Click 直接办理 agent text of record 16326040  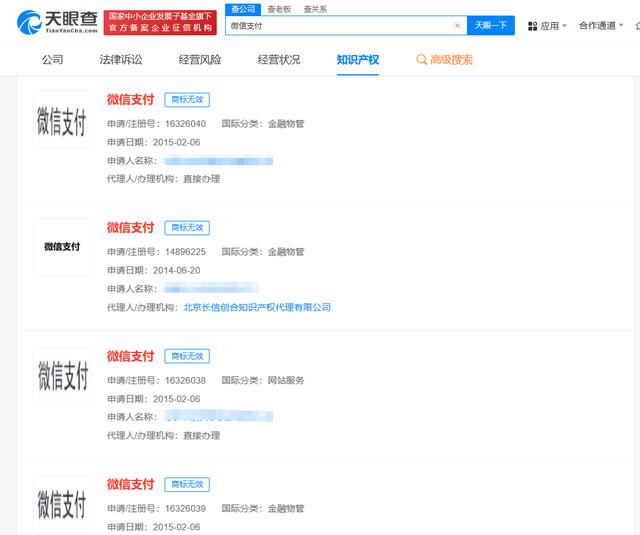202,179
